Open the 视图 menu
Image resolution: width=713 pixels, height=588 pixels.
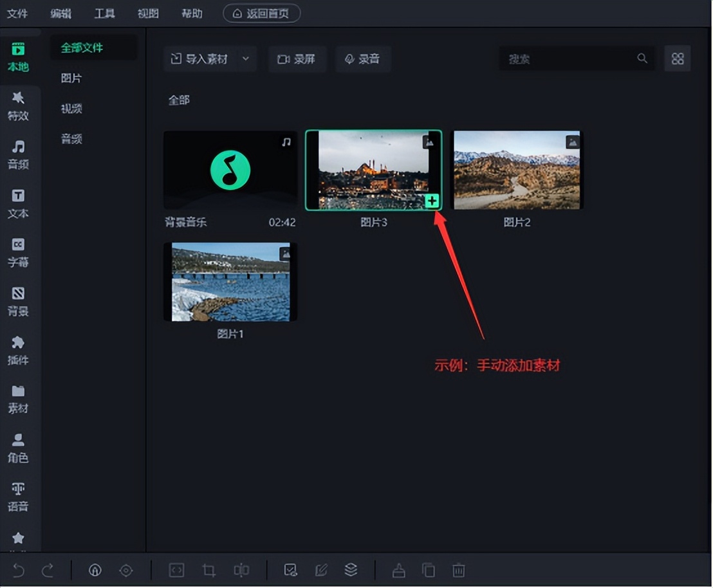click(x=148, y=14)
